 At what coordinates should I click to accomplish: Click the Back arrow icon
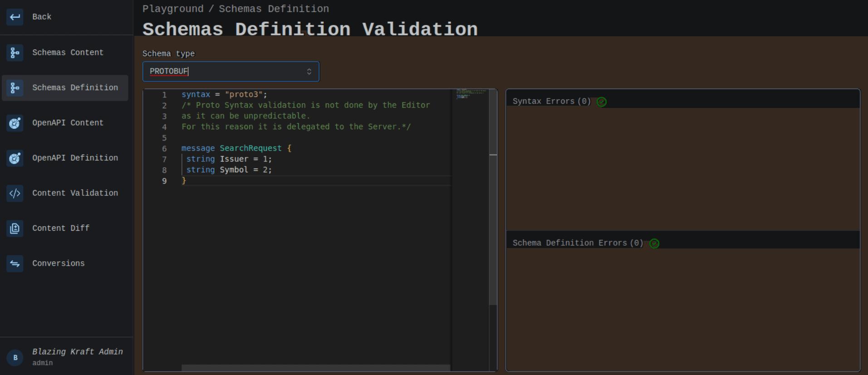[x=15, y=17]
